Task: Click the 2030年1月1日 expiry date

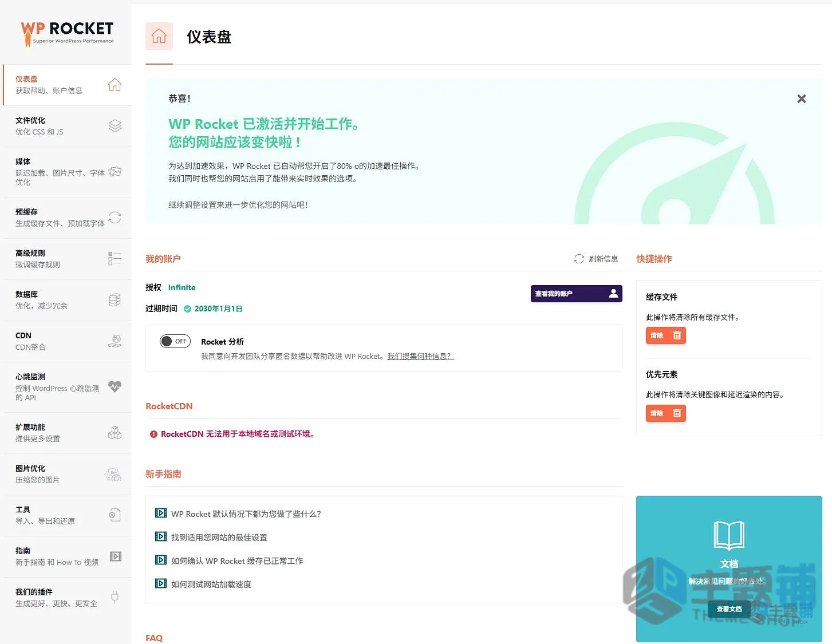Action: [x=218, y=309]
